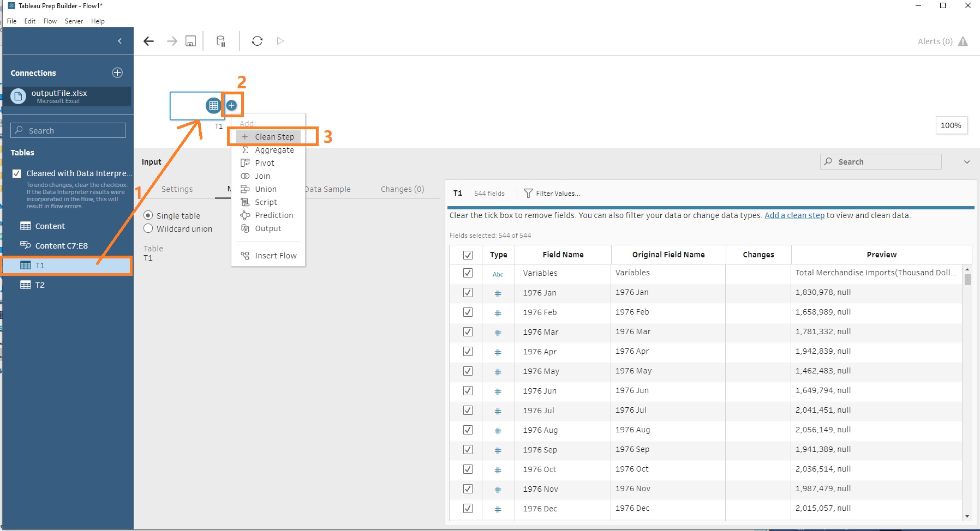Collapse the Connections pane with the chevron

(x=120, y=41)
